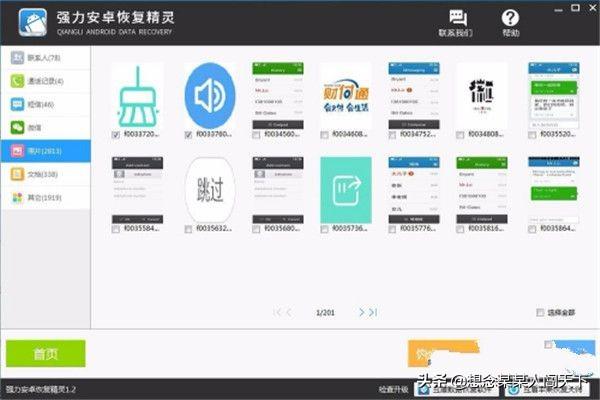The width and height of the screenshot is (600, 400).
Task: Select 联系人 contacts category in sidebar
Action: 45,57
